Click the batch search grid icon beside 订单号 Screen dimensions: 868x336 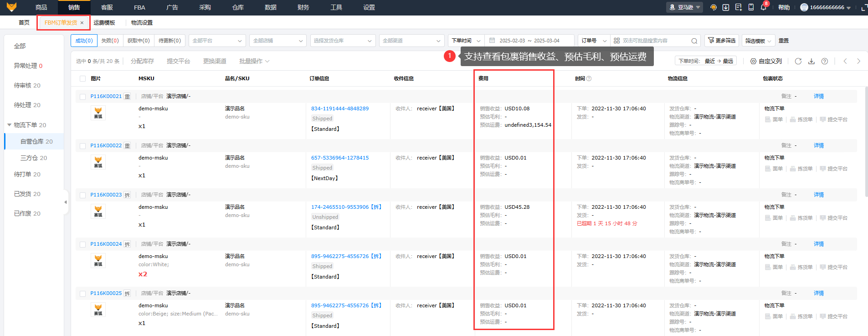coord(616,41)
